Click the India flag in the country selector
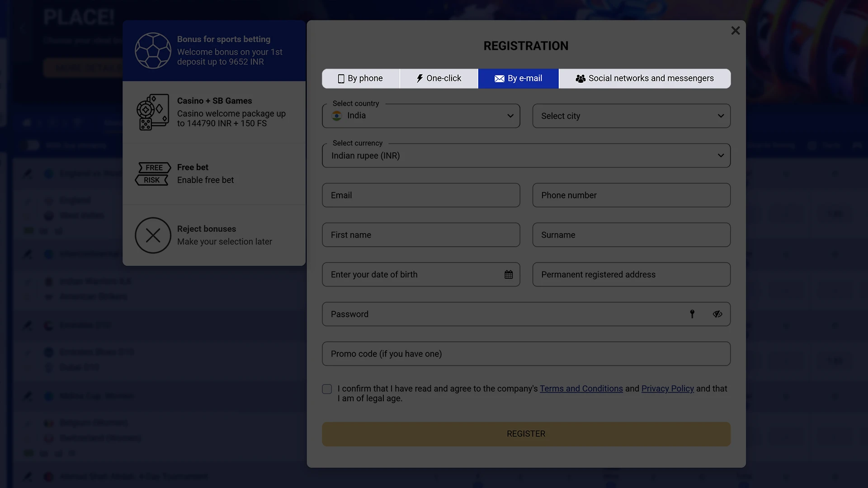The width and height of the screenshot is (868, 488). point(336,116)
